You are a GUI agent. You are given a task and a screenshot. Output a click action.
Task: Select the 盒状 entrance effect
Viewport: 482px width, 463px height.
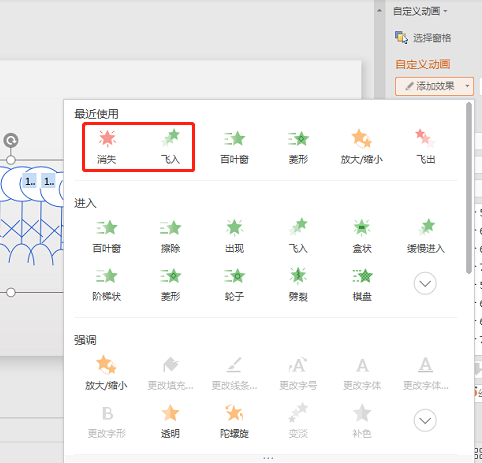(x=362, y=236)
